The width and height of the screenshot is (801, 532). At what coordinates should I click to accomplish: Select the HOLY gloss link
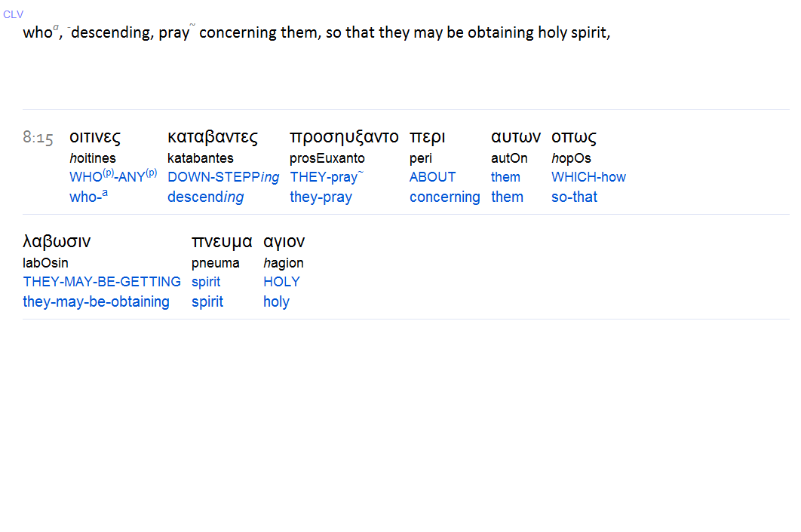pyautogui.click(x=281, y=282)
